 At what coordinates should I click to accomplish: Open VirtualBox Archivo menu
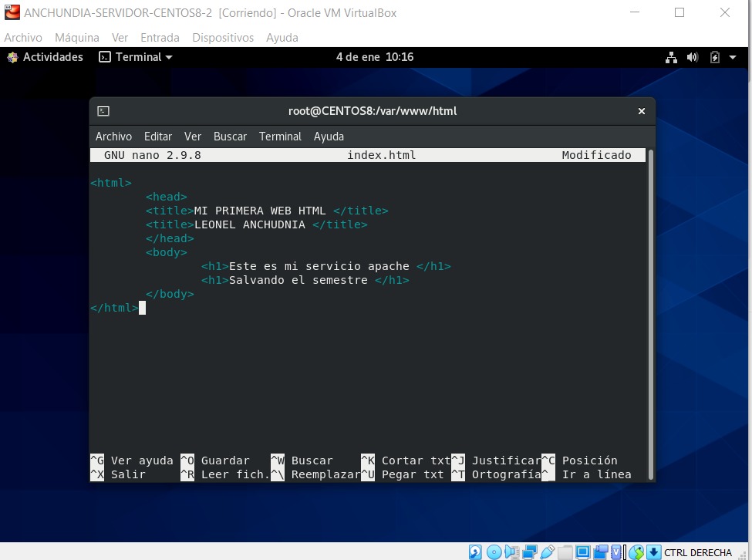tap(23, 37)
